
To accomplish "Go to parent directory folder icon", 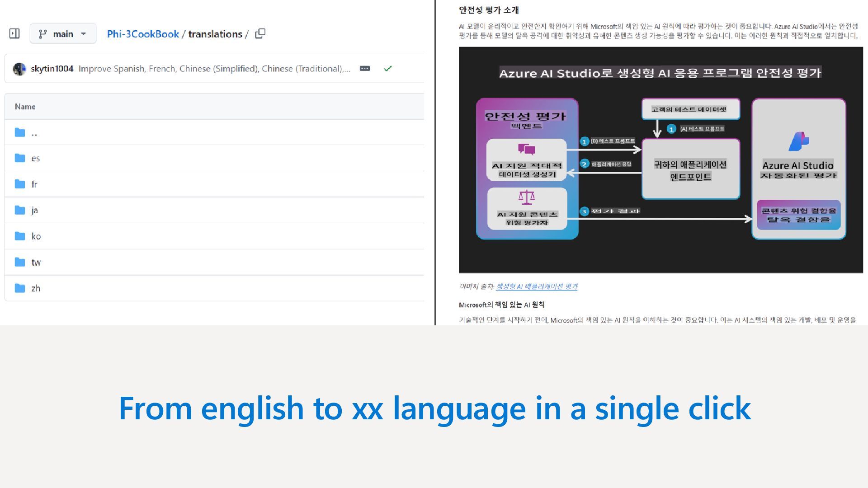I will point(20,132).
